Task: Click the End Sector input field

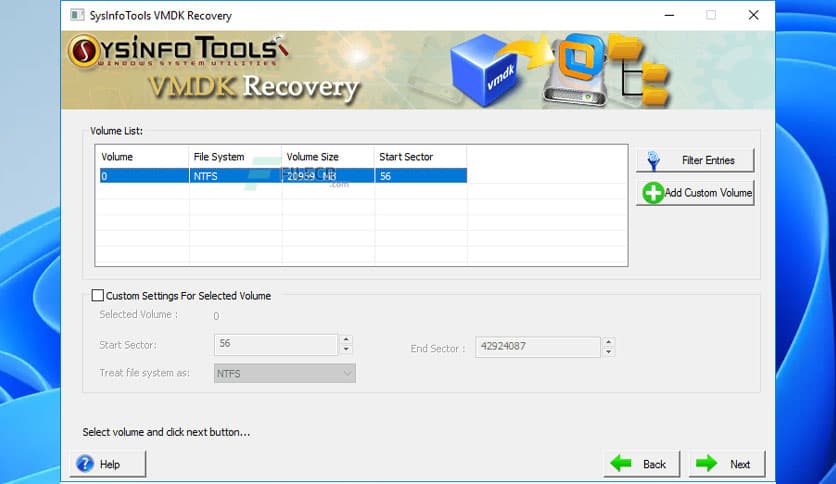Action: (x=537, y=346)
